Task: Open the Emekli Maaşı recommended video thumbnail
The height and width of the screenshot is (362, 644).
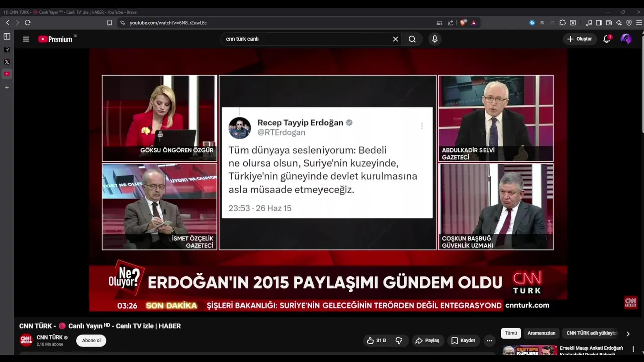Action: [530, 350]
